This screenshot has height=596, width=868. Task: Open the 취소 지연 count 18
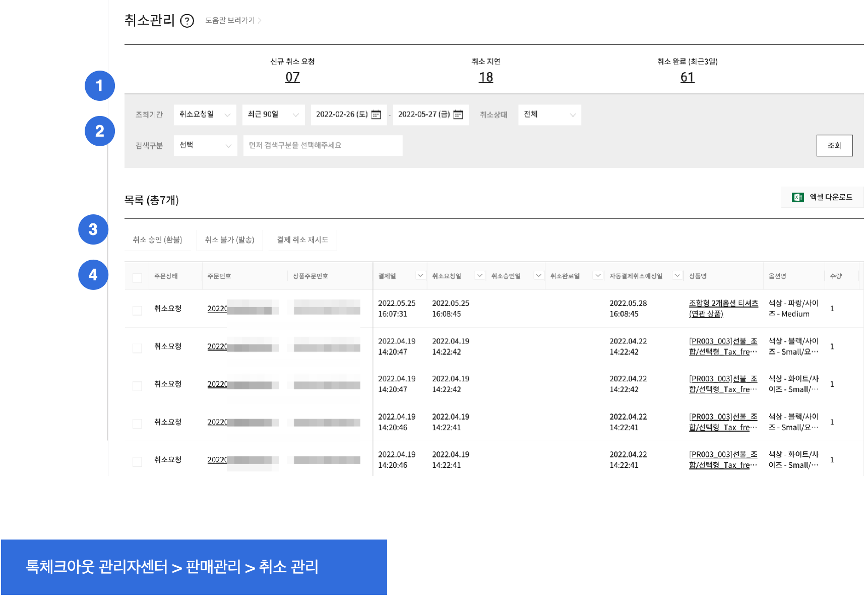coord(486,78)
